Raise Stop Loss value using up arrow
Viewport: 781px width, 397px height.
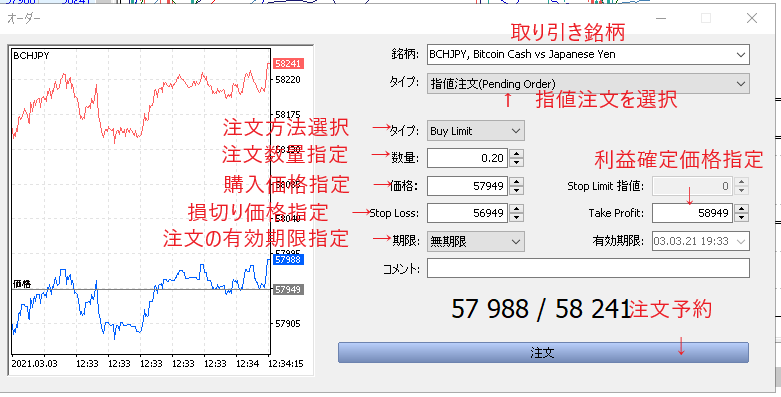[517, 209]
